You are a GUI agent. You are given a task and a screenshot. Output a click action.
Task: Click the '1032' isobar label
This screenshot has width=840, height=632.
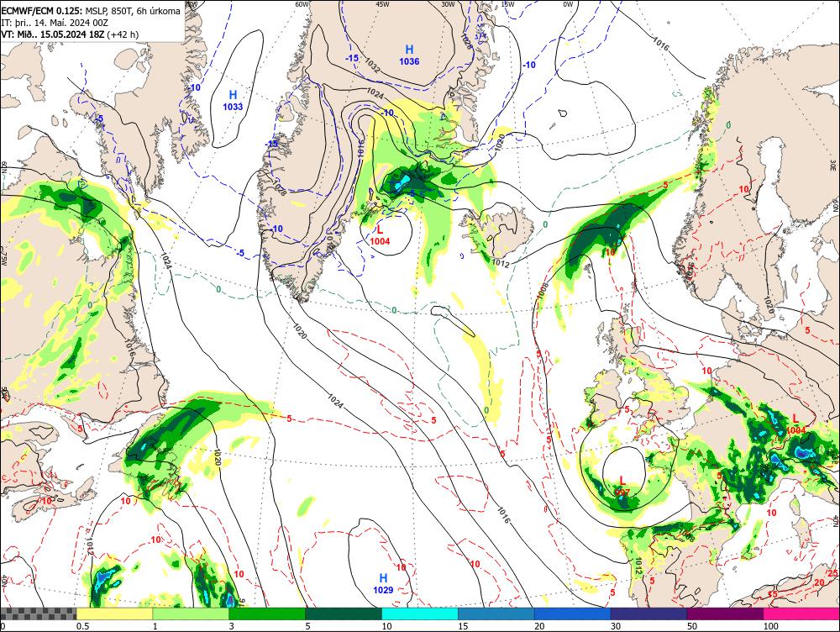pos(372,65)
